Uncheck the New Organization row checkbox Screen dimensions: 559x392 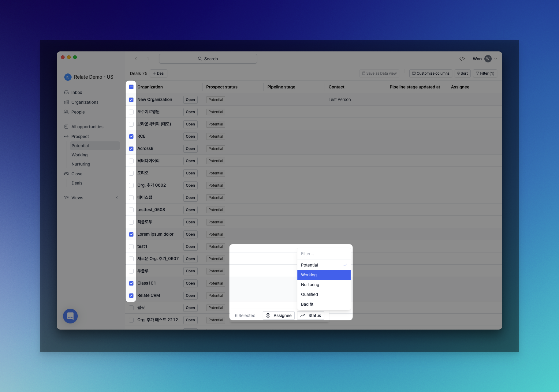[131, 100]
